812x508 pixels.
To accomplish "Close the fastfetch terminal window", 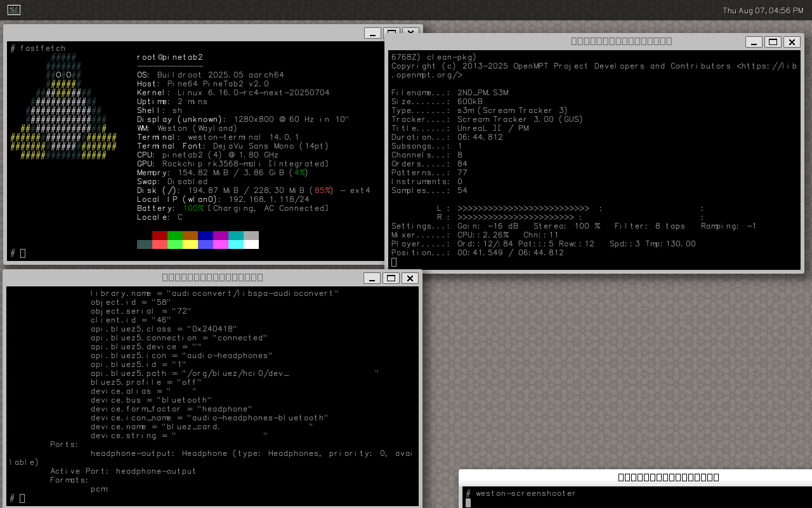I will [x=410, y=33].
